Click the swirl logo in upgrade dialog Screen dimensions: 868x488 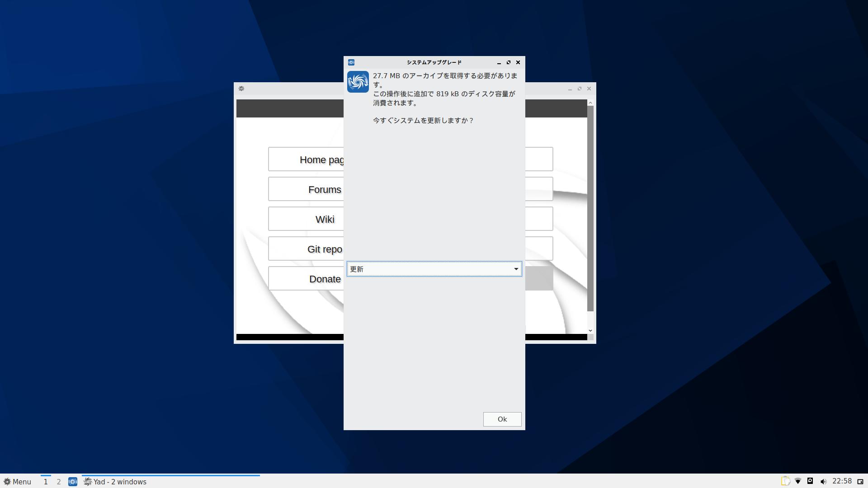click(x=358, y=82)
